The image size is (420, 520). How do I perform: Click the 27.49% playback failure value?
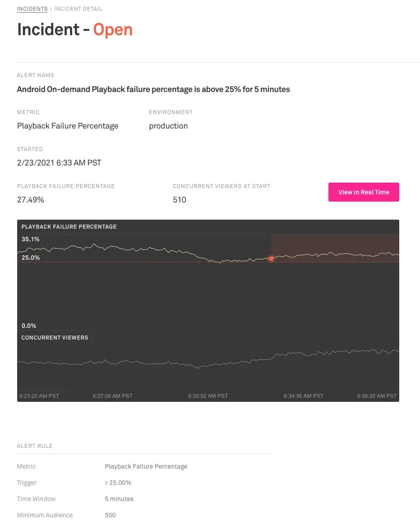coord(31,200)
